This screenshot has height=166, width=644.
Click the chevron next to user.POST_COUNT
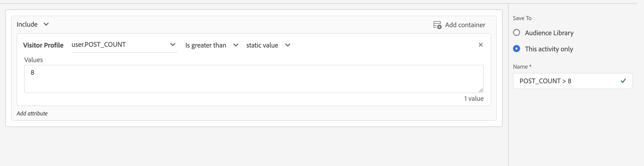point(173,45)
